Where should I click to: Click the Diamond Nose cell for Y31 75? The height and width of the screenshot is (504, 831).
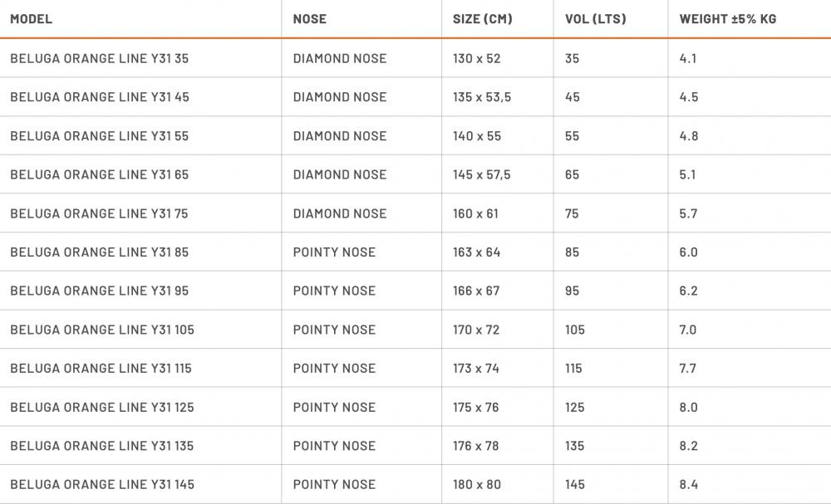click(x=339, y=213)
